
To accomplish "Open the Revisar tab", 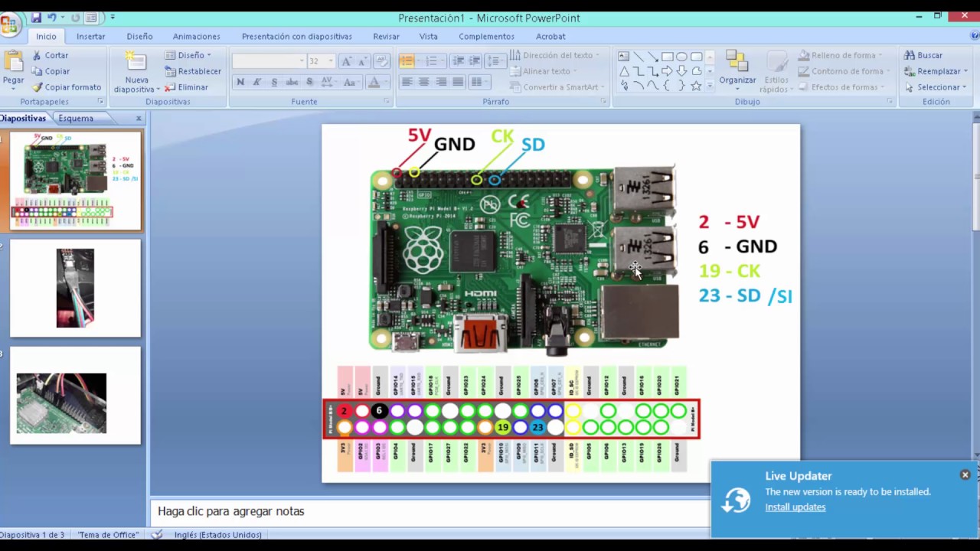I will pyautogui.click(x=386, y=36).
